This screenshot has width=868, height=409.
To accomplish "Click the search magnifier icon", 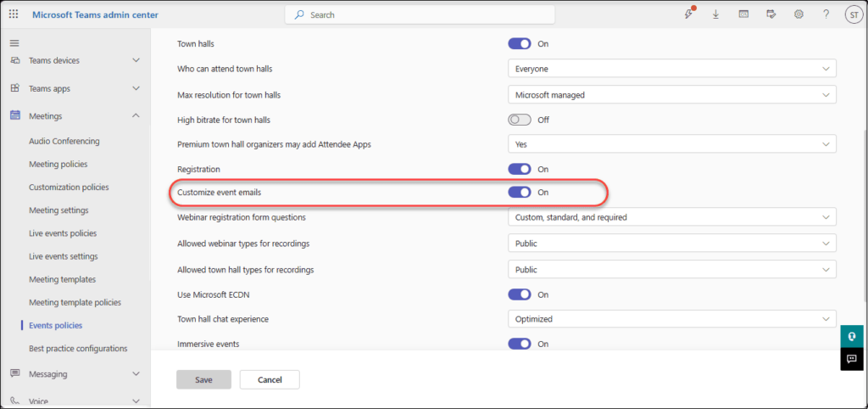I will click(299, 15).
